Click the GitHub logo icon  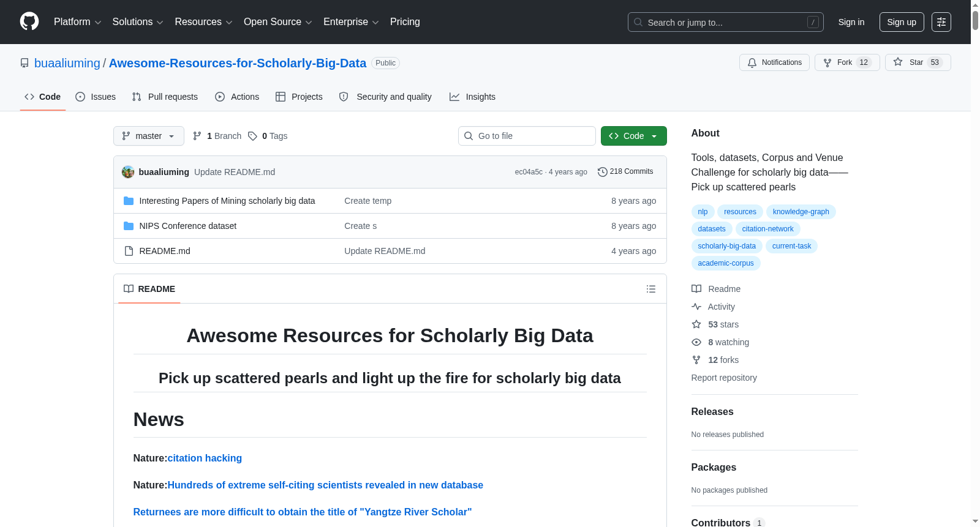[29, 21]
